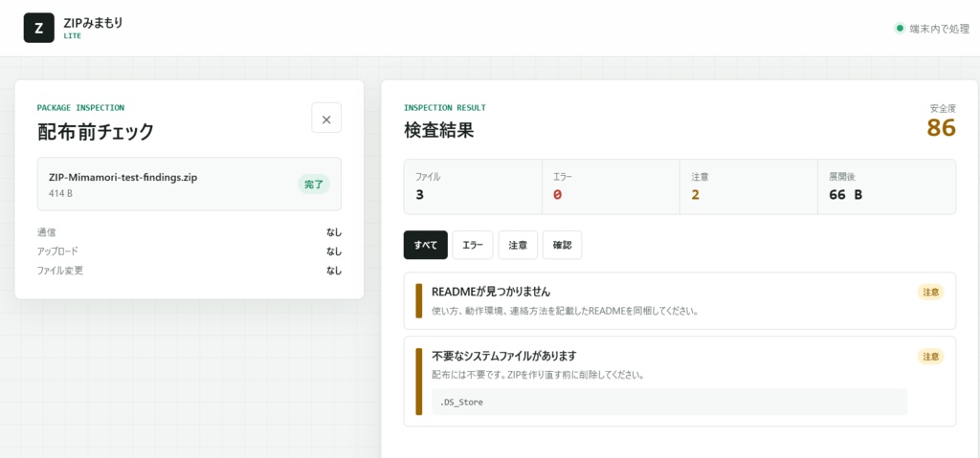Click the 検査結果 heading

(x=438, y=131)
